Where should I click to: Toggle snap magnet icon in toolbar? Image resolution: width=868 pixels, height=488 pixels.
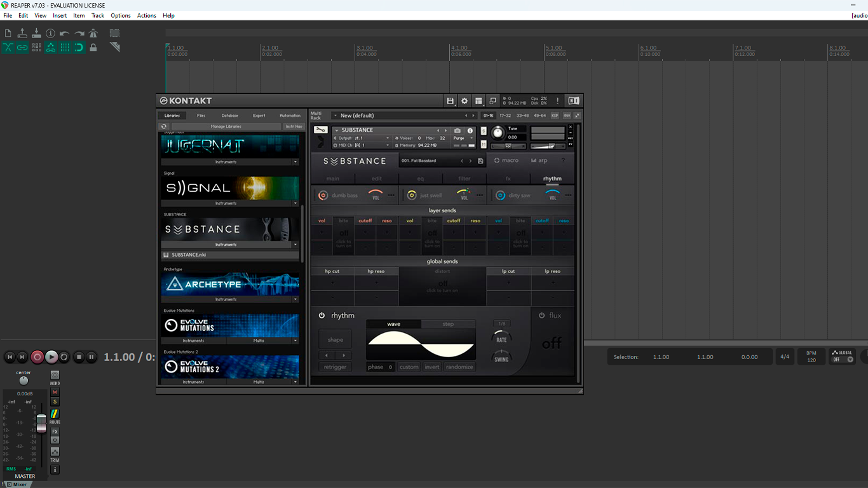pos(79,47)
